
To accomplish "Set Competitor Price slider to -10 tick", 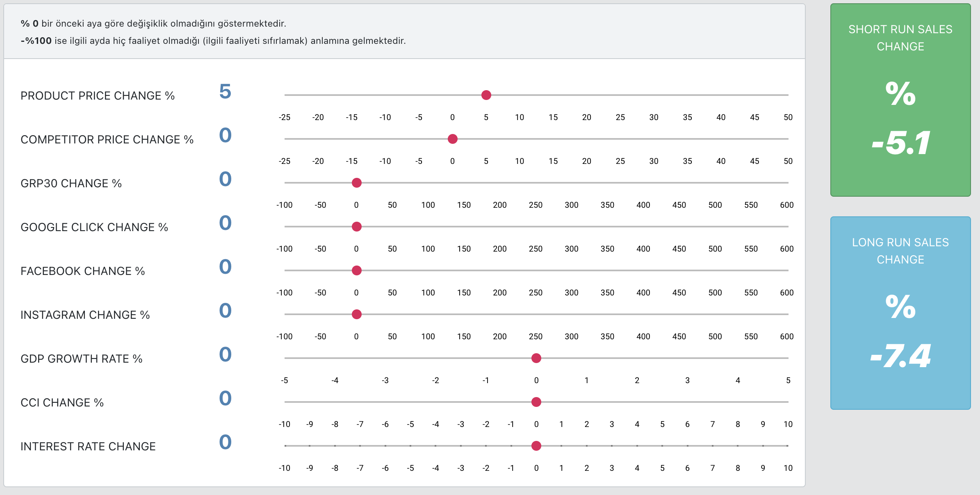I will point(385,139).
